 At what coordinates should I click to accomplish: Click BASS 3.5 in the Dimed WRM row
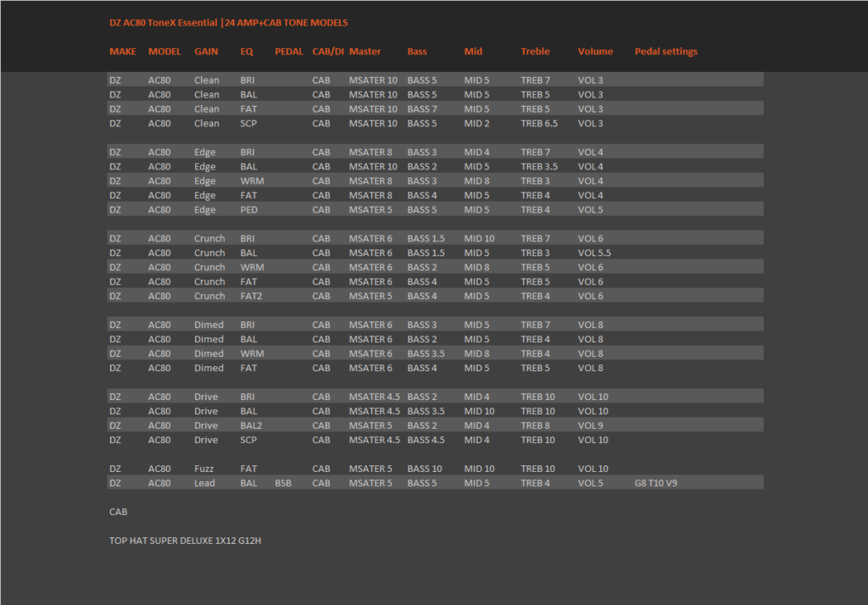tap(426, 353)
